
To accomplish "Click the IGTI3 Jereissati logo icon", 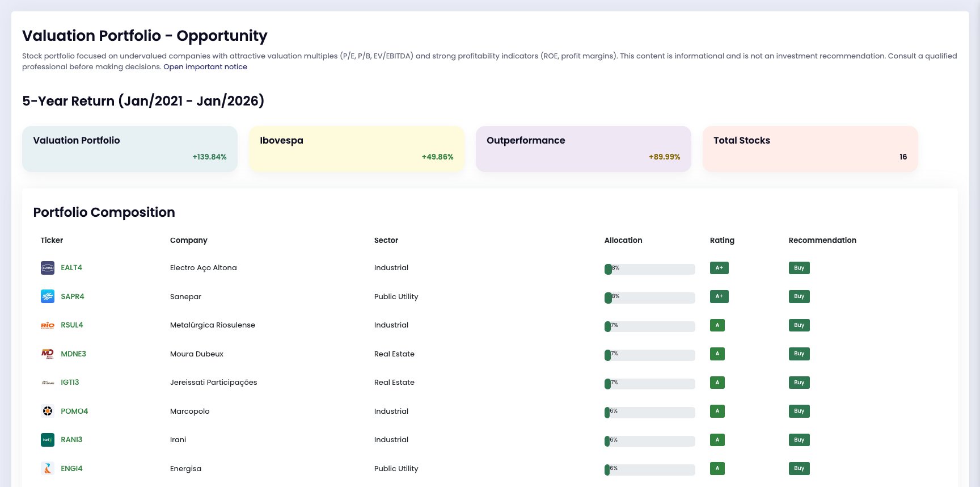I will click(48, 383).
